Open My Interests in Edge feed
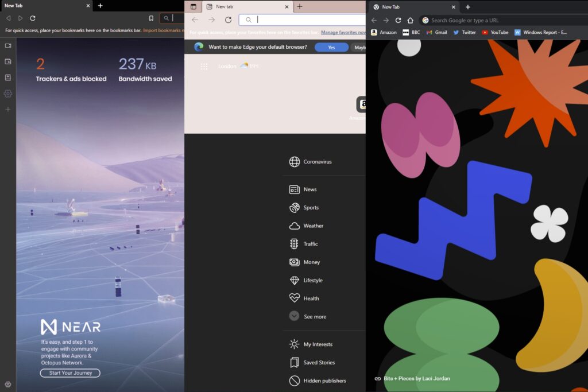This screenshot has width=588, height=392. 311,344
